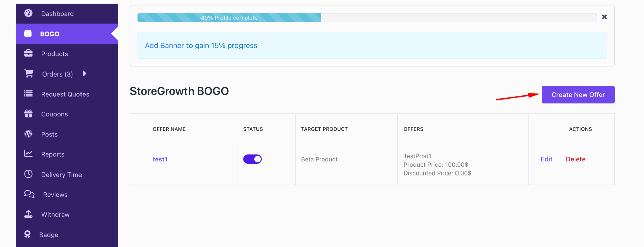644x247 pixels.
Task: Click the Withdraw upload icon
Action: pos(29,214)
